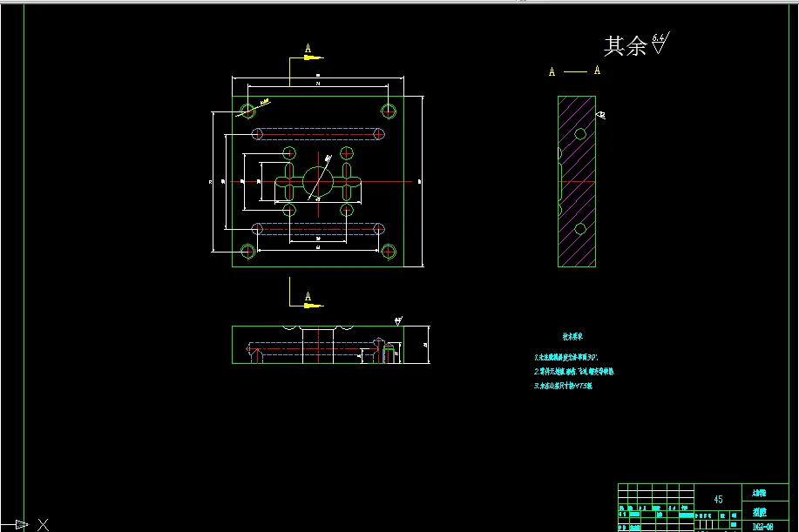Image resolution: width=799 pixels, height=532 pixels.
Task: Select technical requirements line 2
Action: (574, 372)
